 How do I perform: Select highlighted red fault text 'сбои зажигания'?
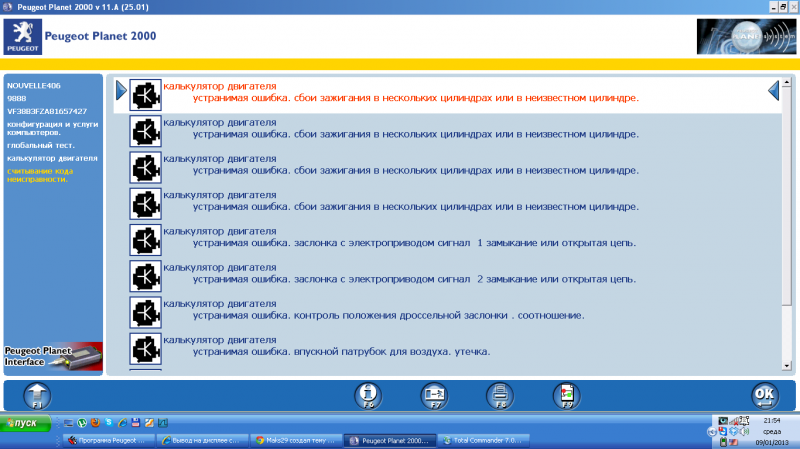tap(416, 98)
